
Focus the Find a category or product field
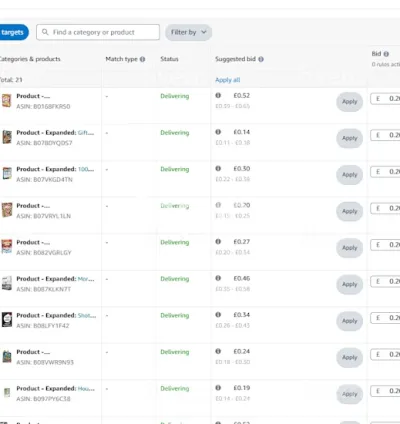pyautogui.click(x=98, y=32)
